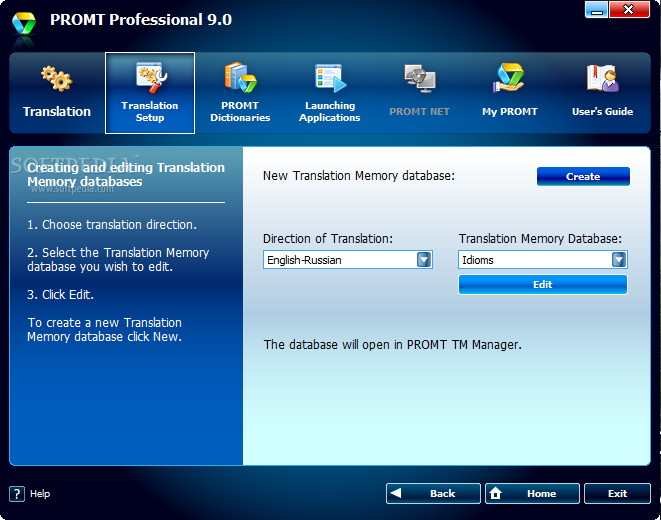Switch to the Translation Setup tab label

150,111
